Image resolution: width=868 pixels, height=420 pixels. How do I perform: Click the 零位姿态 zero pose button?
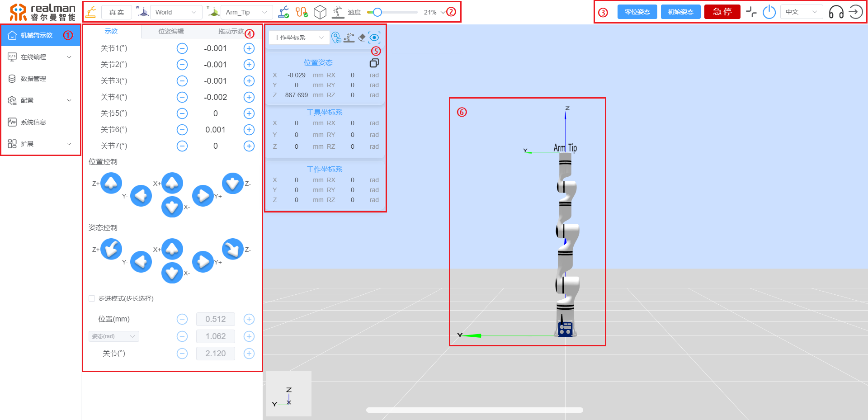pyautogui.click(x=637, y=12)
